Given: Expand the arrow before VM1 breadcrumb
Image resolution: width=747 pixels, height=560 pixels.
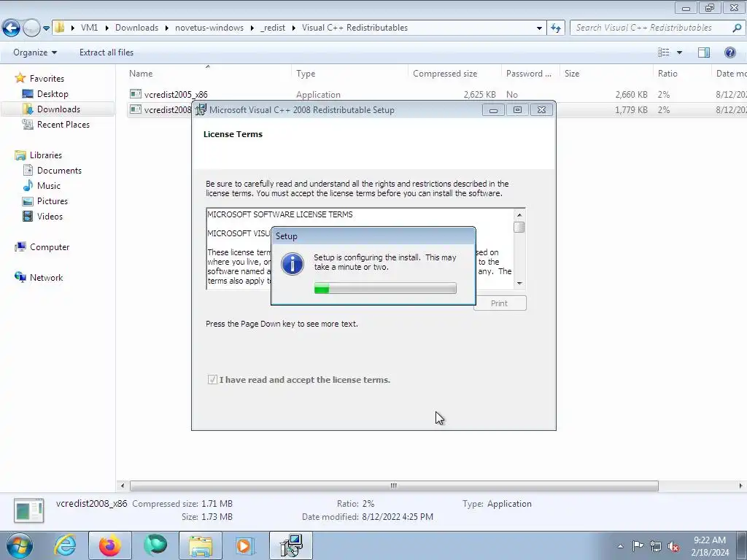Looking at the screenshot, I should pyautogui.click(x=72, y=28).
